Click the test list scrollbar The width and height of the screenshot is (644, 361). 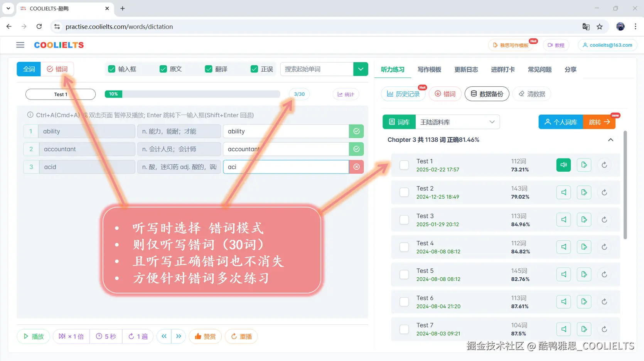point(625,185)
